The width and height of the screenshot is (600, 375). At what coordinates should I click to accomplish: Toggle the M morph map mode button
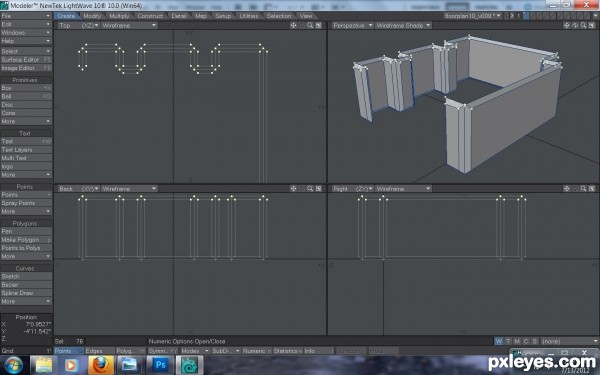click(x=517, y=341)
